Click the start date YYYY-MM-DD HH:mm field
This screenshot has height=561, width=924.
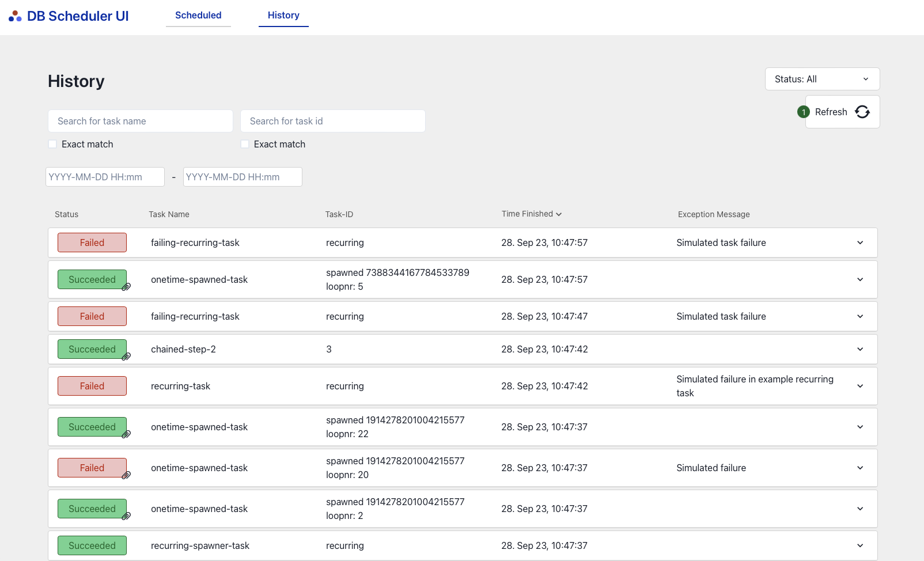[x=105, y=177]
